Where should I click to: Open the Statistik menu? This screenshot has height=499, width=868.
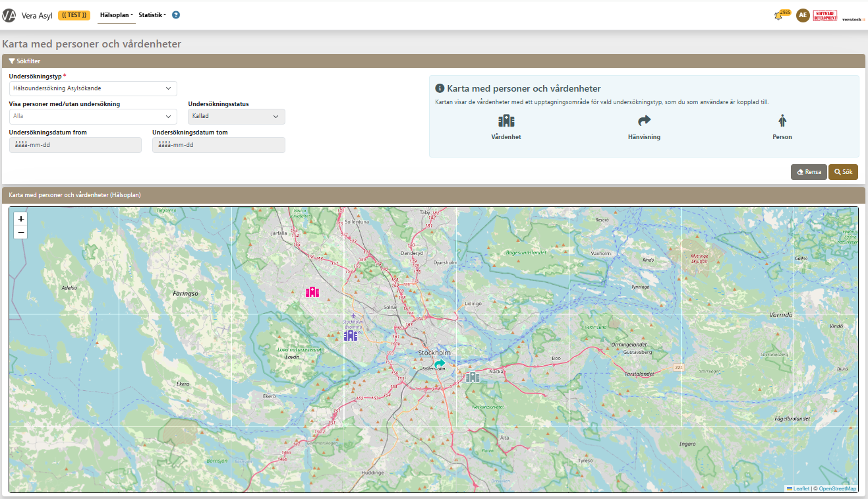(152, 15)
